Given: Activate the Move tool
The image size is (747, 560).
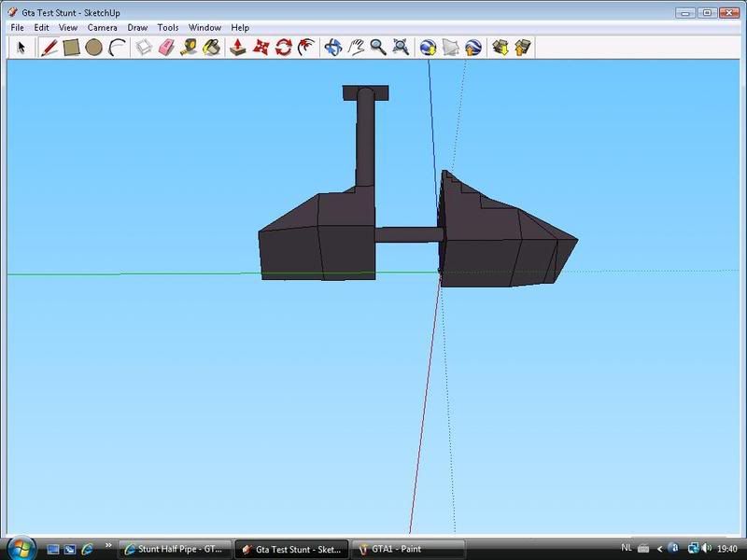Looking at the screenshot, I should click(261, 48).
